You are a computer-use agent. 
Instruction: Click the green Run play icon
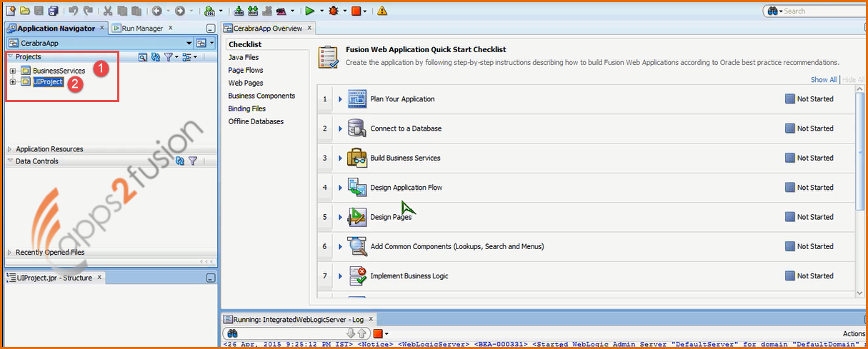pyautogui.click(x=309, y=11)
